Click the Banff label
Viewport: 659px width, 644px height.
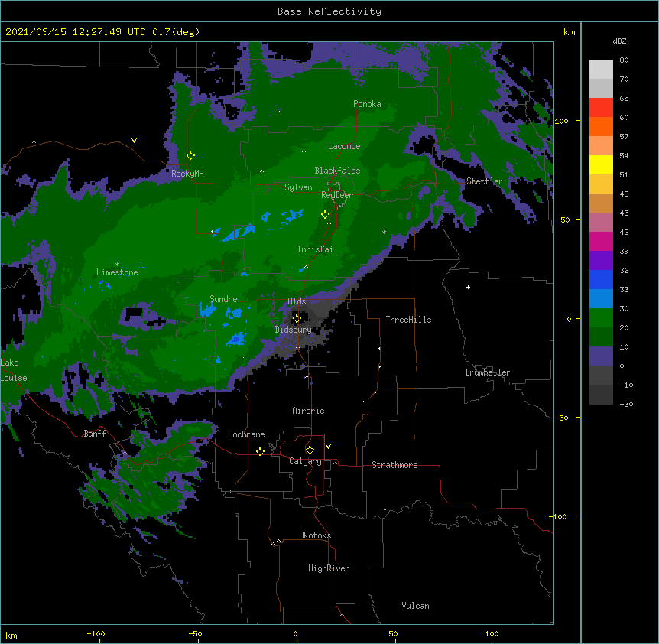click(x=95, y=434)
